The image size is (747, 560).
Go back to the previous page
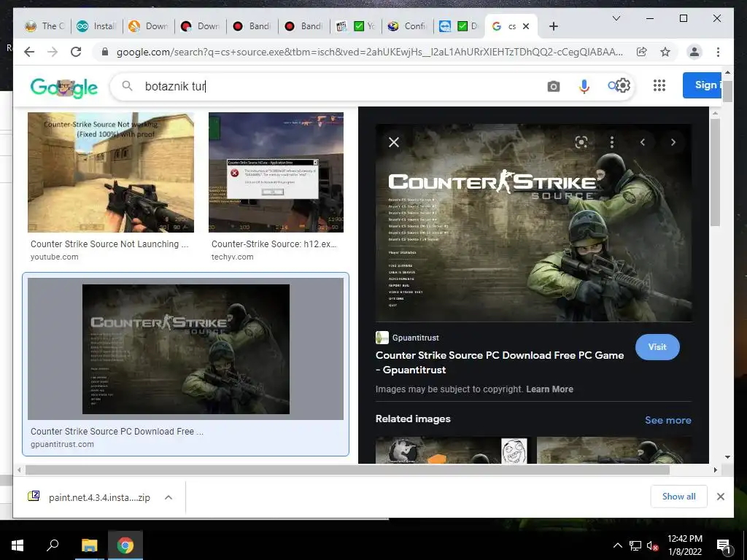[29, 52]
